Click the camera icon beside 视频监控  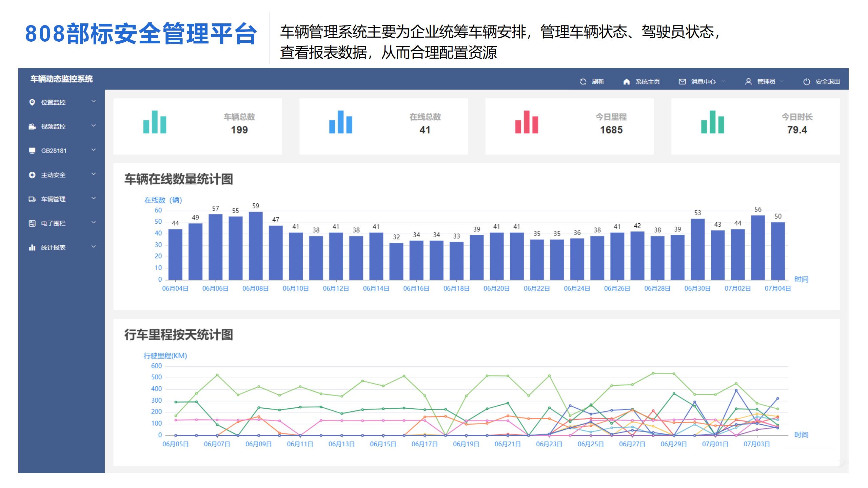click(32, 127)
